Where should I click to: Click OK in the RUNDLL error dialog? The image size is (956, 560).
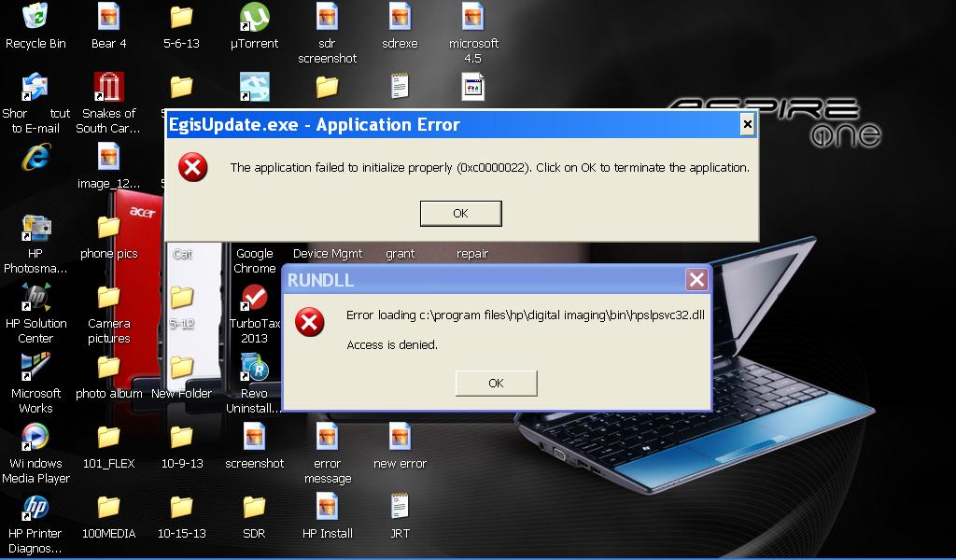497,384
